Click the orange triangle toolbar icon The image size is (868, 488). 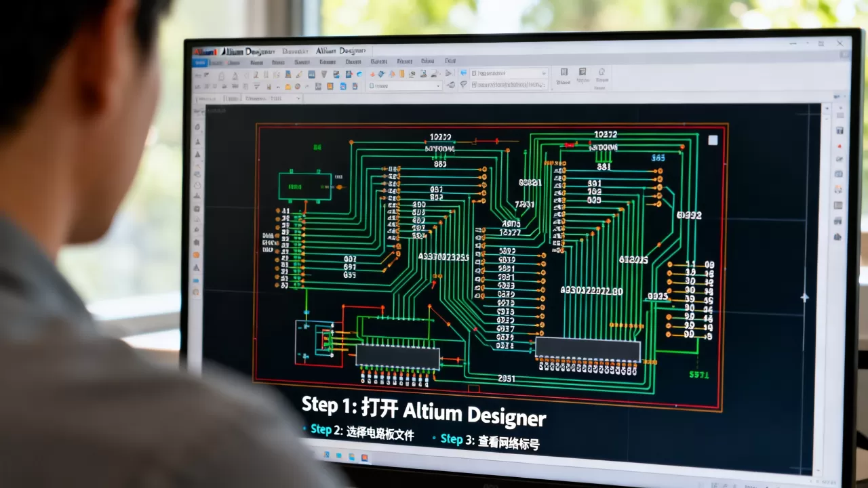(x=392, y=74)
